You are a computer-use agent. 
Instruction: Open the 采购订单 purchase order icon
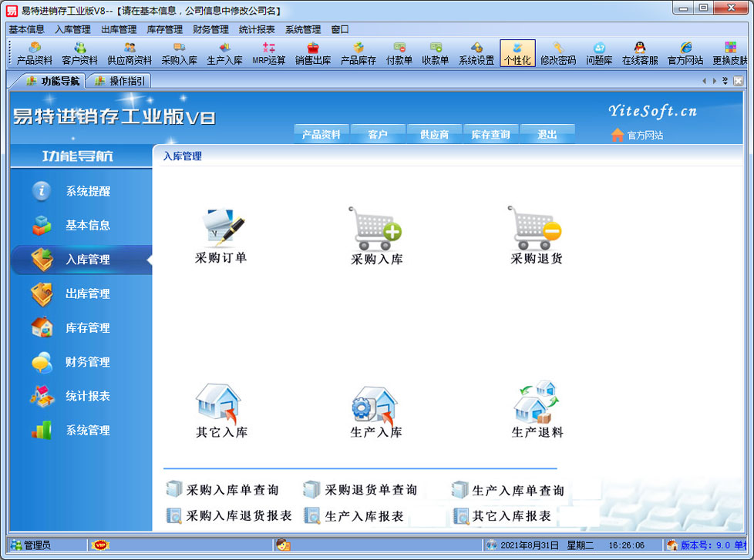pyautogui.click(x=221, y=229)
